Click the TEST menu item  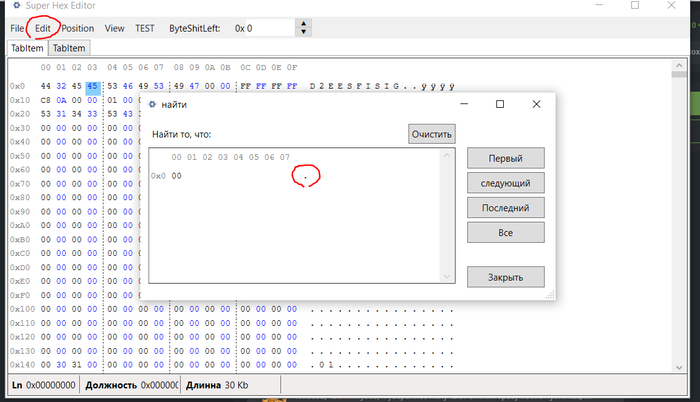point(145,28)
